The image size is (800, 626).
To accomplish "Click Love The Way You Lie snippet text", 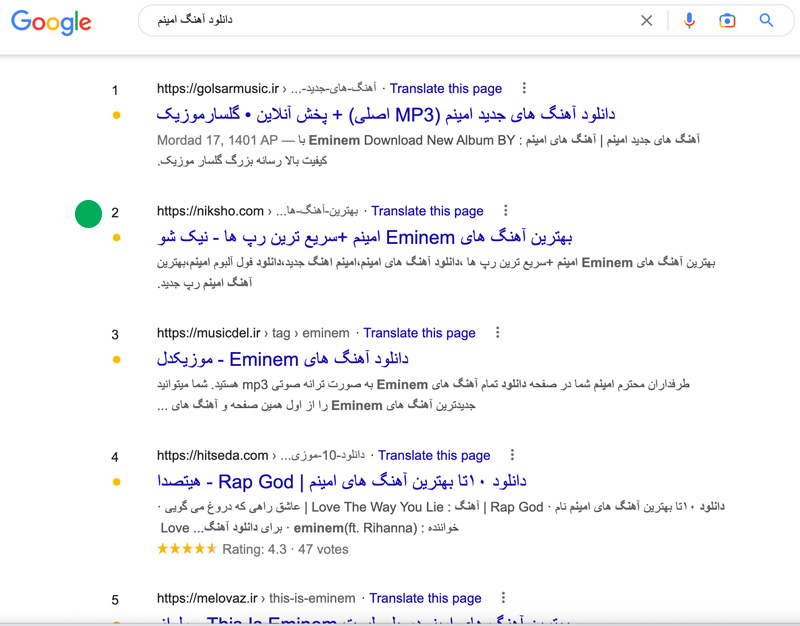I will (x=377, y=507).
